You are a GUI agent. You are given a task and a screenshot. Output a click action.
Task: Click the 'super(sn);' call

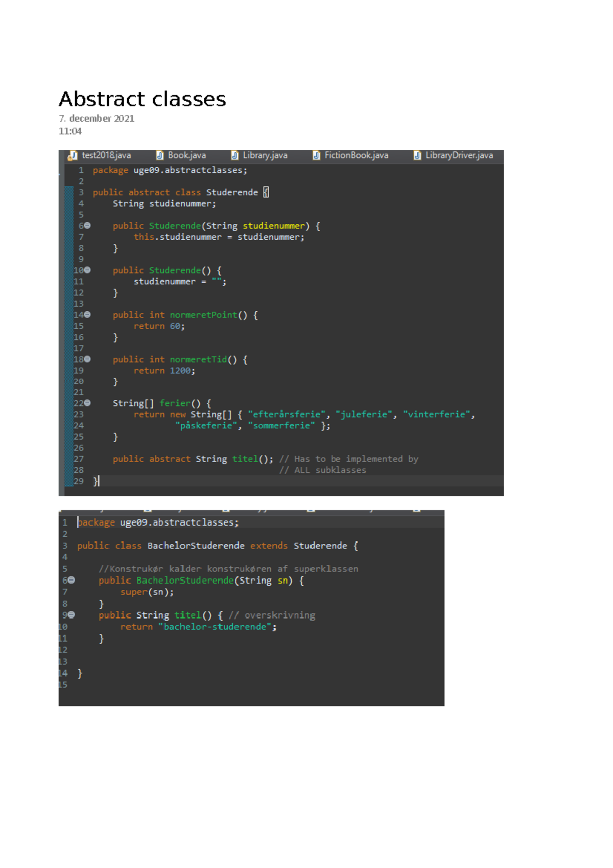click(147, 592)
